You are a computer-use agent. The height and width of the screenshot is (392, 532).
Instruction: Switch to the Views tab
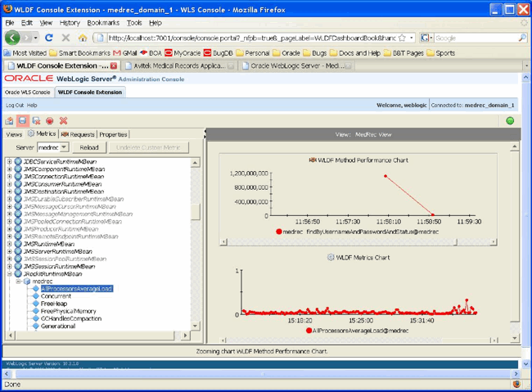14,134
